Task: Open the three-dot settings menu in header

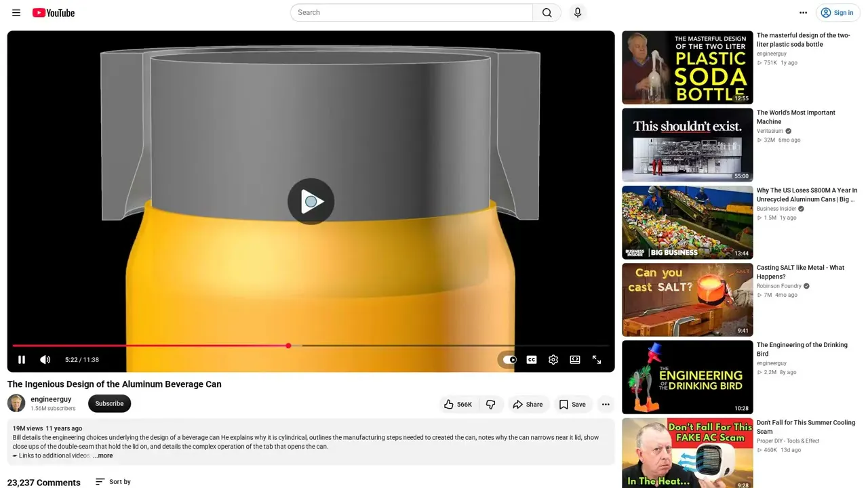Action: tap(804, 13)
